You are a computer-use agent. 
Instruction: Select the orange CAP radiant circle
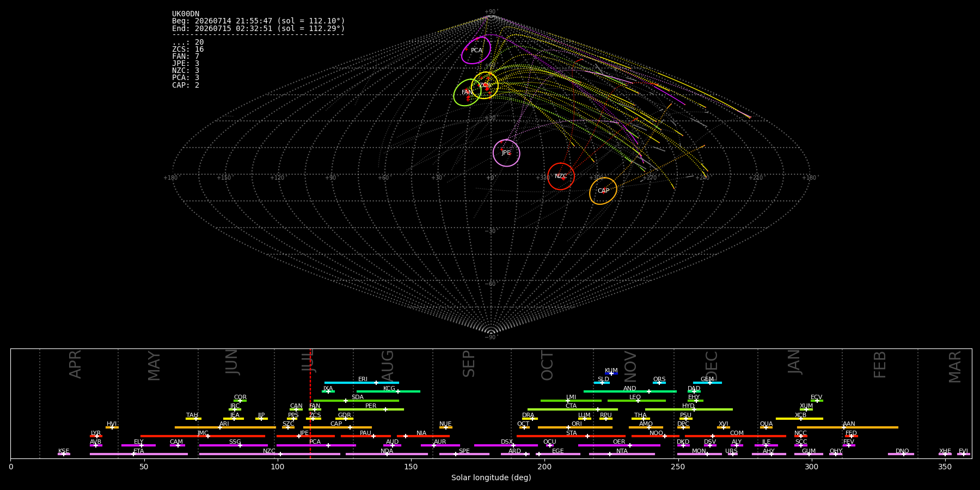coord(603,191)
